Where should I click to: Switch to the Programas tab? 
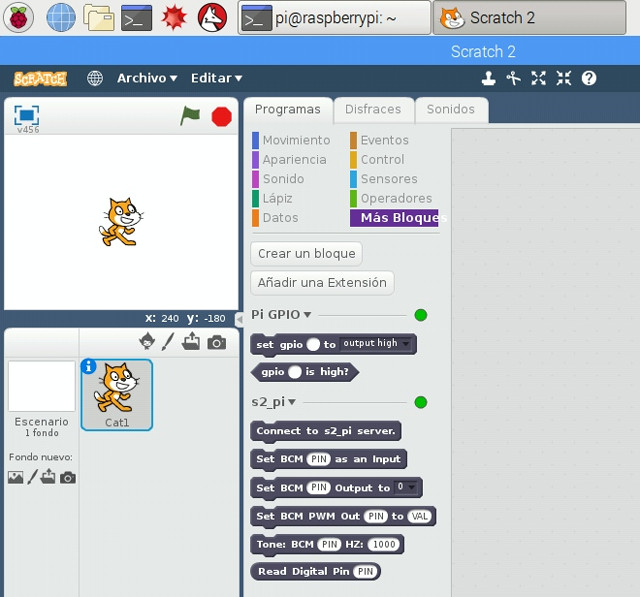288,109
